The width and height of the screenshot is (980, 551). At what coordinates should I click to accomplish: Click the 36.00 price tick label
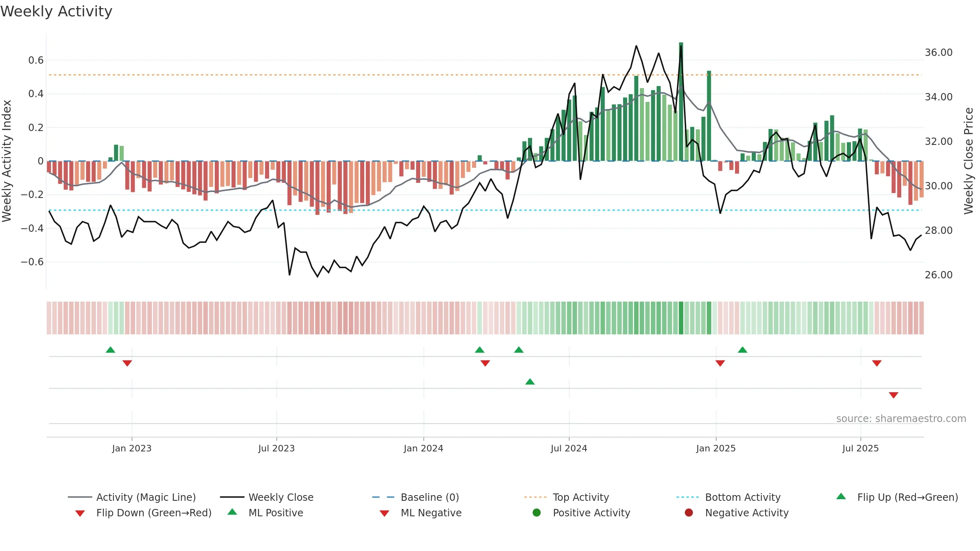point(939,53)
